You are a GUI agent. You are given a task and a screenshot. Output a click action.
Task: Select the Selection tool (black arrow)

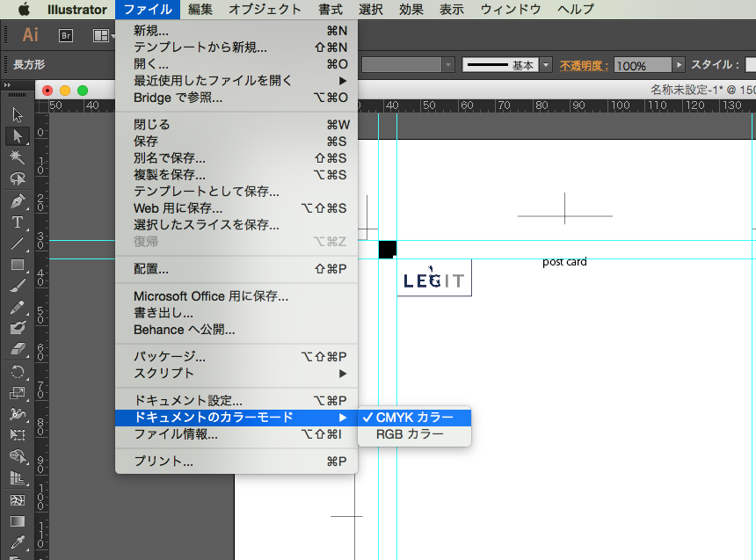18,115
